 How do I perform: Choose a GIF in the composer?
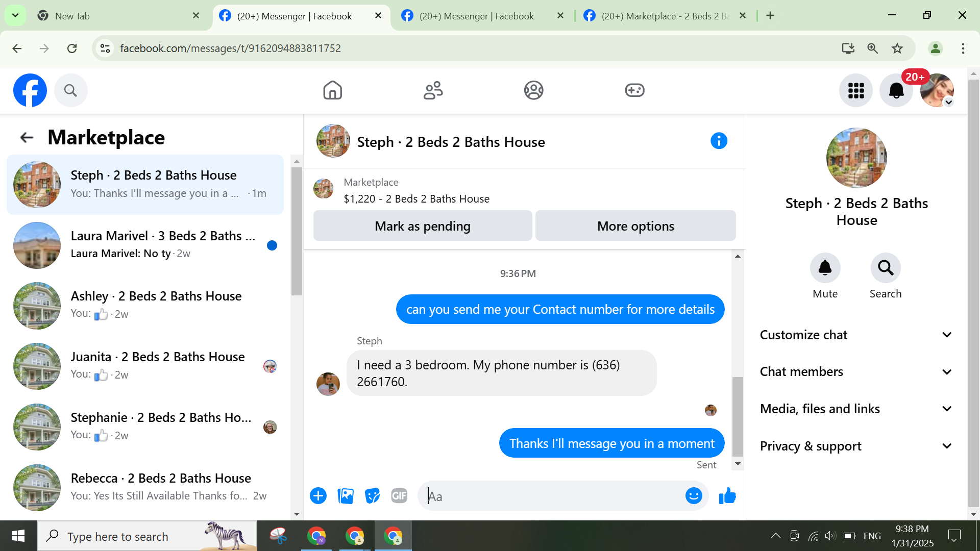click(x=399, y=495)
